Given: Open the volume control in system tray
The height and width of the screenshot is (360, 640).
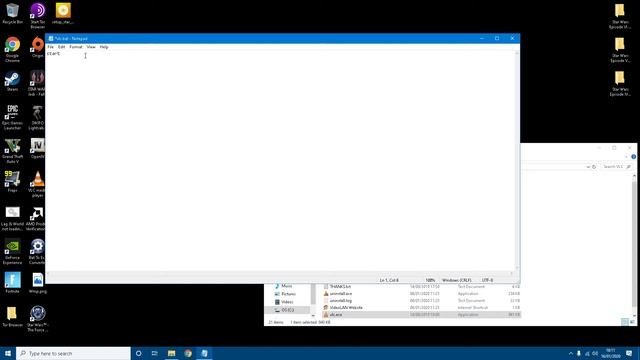Looking at the screenshot, I should click(x=595, y=353).
